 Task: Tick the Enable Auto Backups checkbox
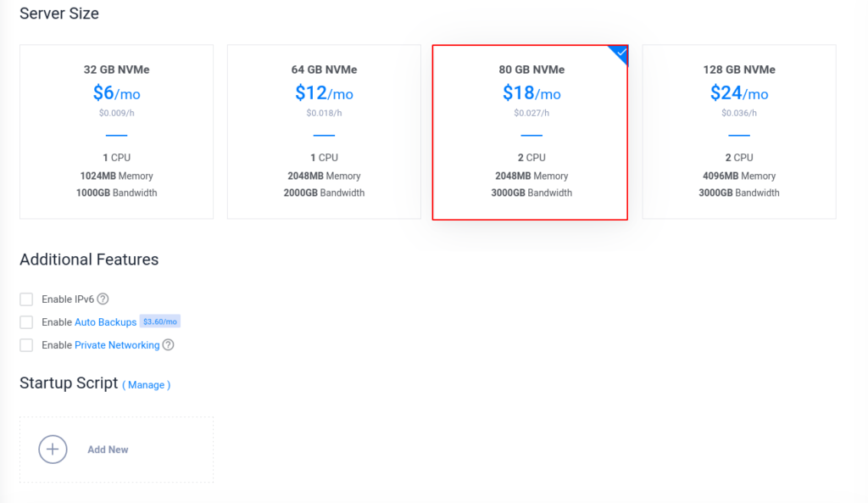point(26,321)
